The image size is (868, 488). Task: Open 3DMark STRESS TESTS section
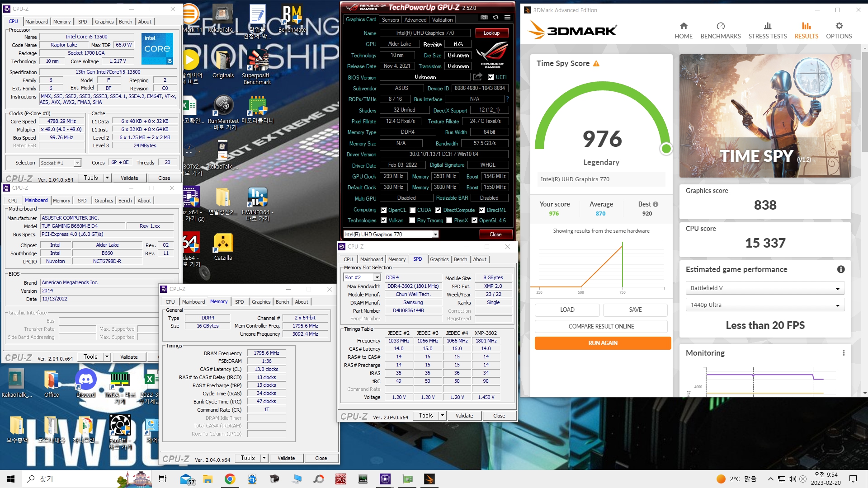click(x=768, y=31)
